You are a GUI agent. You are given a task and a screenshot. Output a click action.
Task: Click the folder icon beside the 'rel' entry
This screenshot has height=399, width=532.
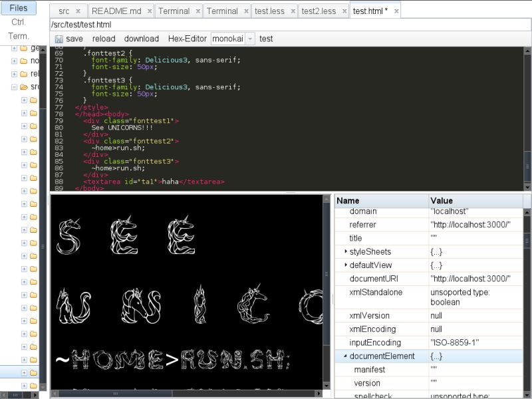[x=24, y=74]
